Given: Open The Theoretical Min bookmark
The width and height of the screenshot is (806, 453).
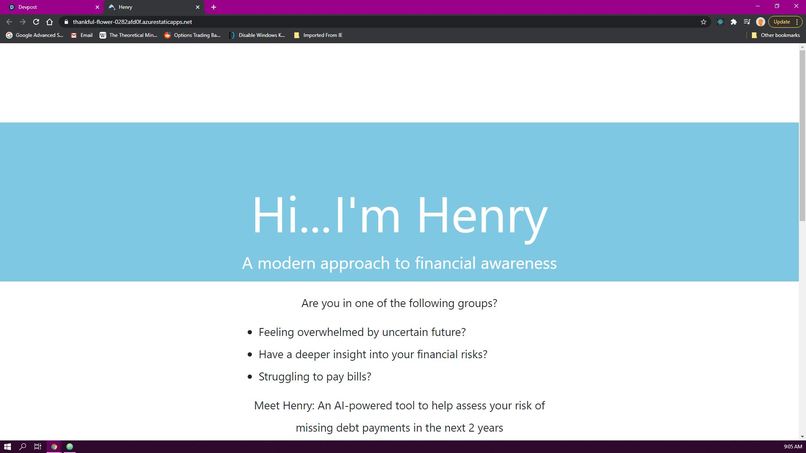Looking at the screenshot, I should pyautogui.click(x=128, y=35).
